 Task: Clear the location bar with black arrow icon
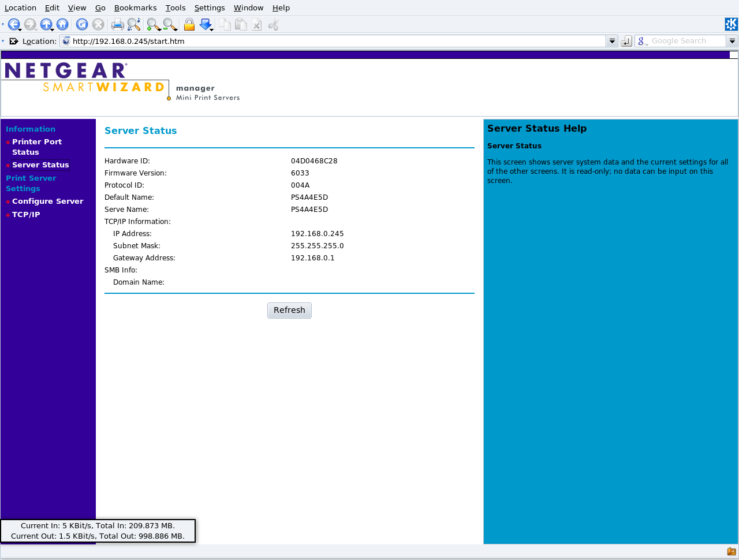(14, 41)
